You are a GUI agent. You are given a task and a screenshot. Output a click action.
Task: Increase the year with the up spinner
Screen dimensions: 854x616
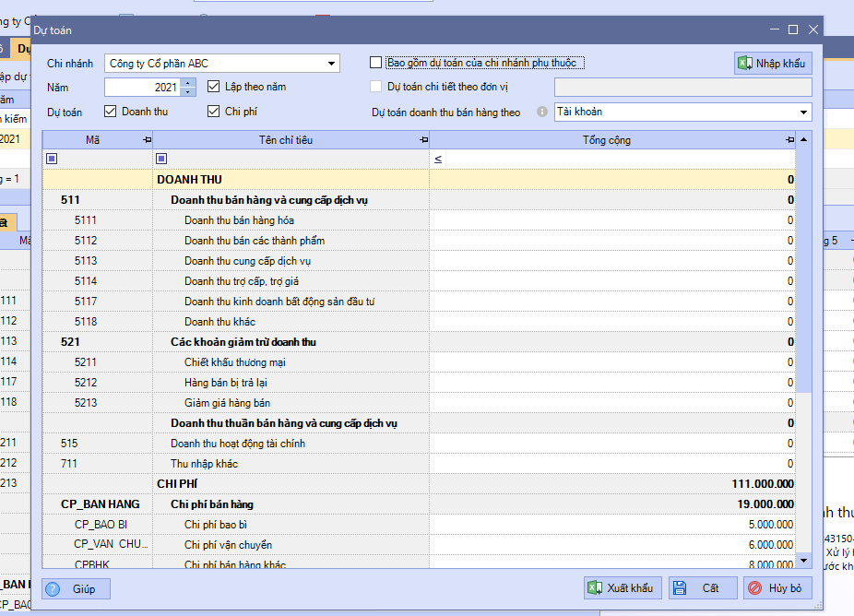click(x=189, y=83)
